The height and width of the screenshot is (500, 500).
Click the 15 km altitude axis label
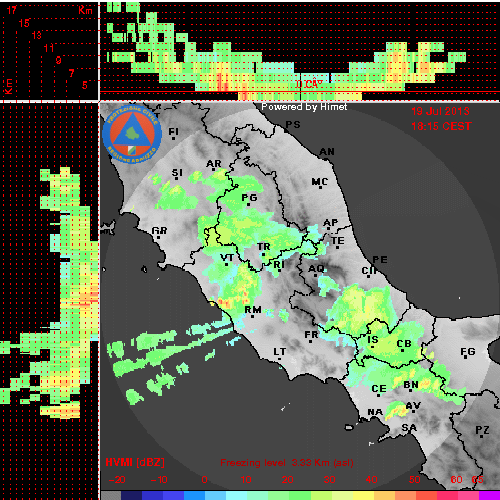(24, 23)
